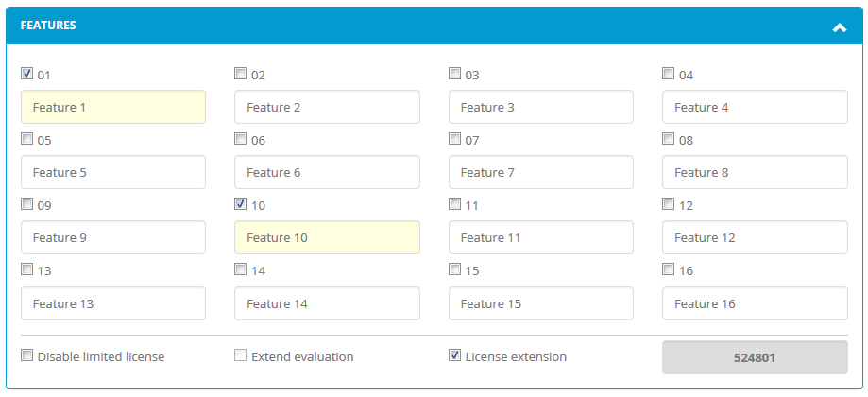
Task: Select the Feature 15 text box
Action: click(x=541, y=303)
